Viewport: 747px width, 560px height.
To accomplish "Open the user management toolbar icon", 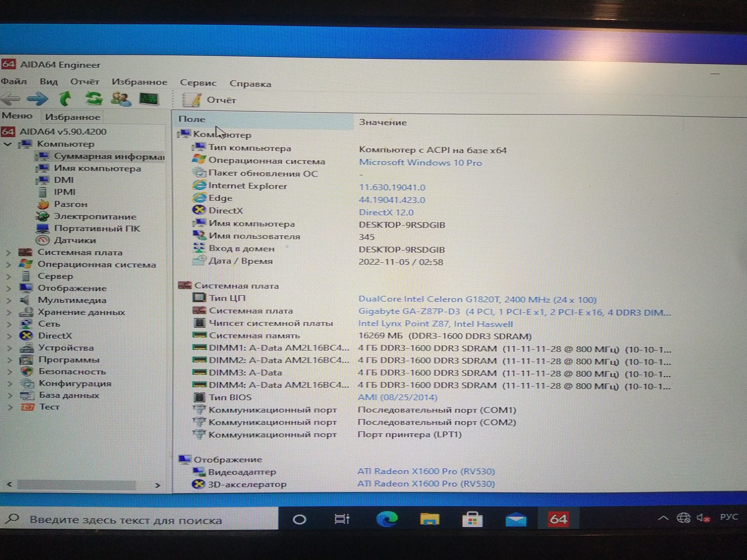I will pyautogui.click(x=121, y=99).
